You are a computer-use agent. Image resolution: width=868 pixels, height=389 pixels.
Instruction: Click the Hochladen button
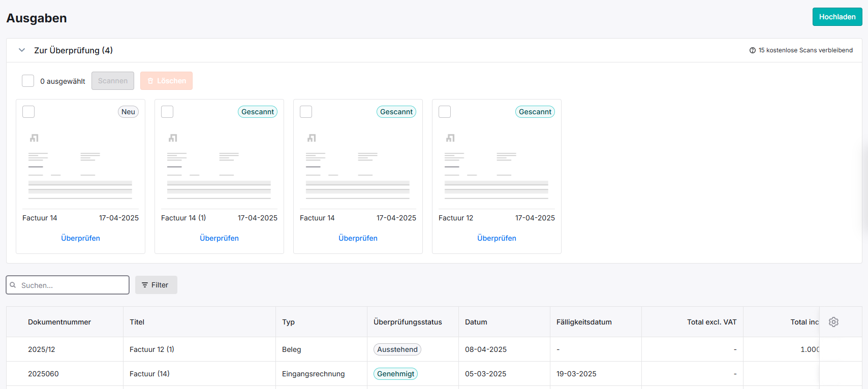(838, 17)
